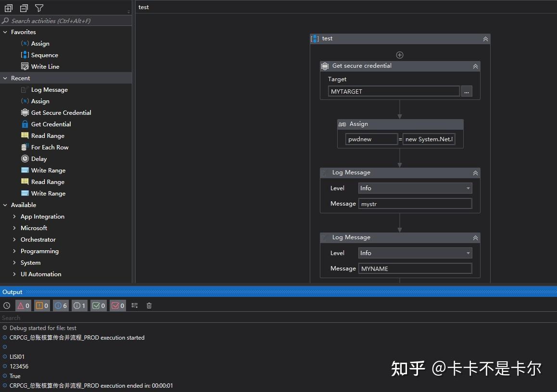Select Assign icon under Favorites
The width and height of the screenshot is (557, 392).
25,43
